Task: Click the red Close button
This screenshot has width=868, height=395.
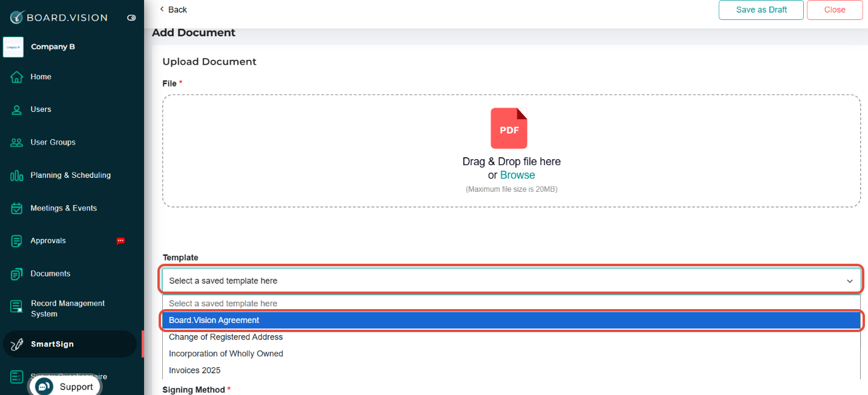Action: (835, 10)
